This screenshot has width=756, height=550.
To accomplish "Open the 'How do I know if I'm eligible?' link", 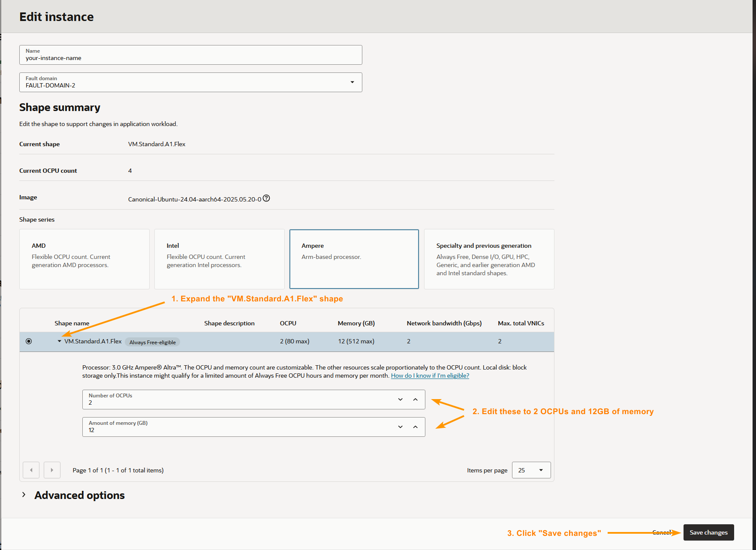I will (x=430, y=376).
